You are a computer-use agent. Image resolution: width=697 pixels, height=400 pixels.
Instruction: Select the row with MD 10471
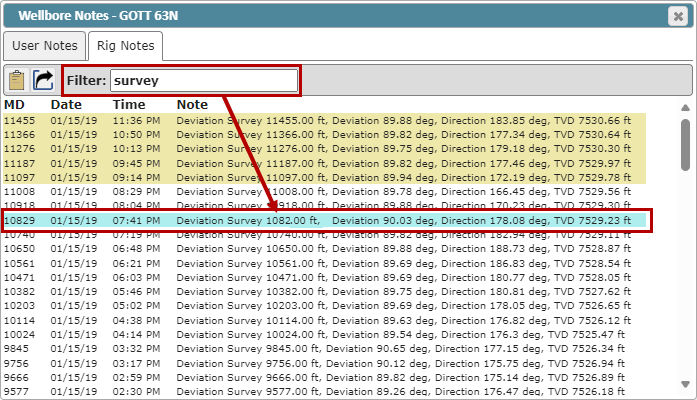324,277
